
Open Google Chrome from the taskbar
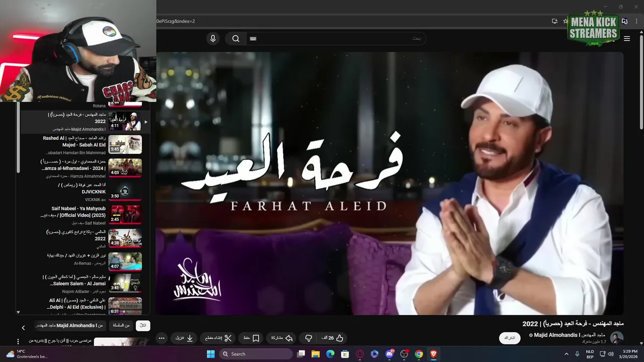click(x=419, y=354)
